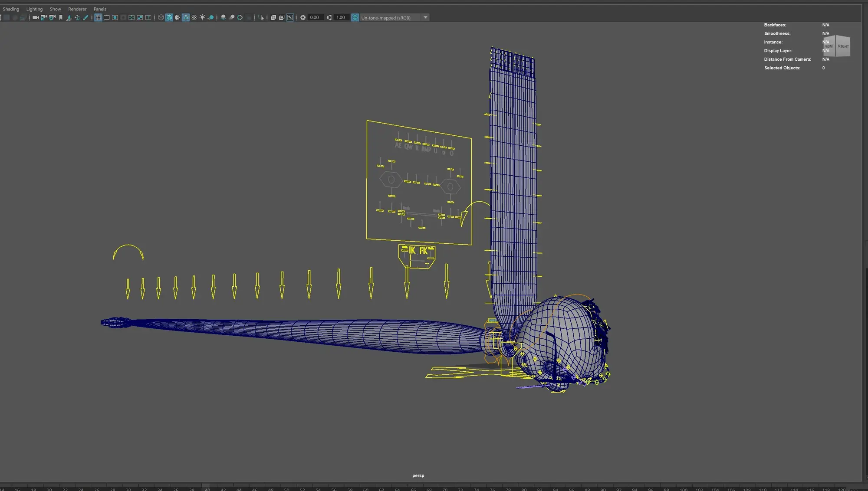Enable textured display mode
This screenshot has width=868, height=491.
click(194, 17)
